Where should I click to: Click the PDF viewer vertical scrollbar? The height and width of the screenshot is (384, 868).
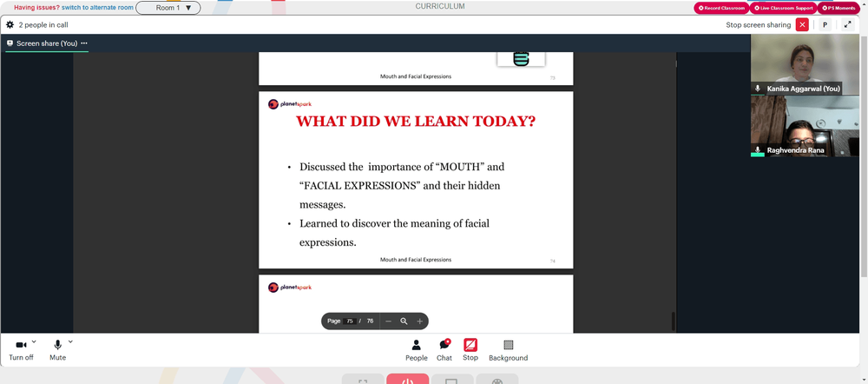pos(674,321)
